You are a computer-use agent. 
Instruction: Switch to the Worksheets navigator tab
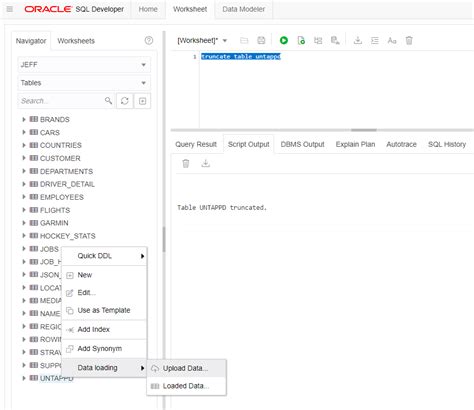[x=76, y=41]
